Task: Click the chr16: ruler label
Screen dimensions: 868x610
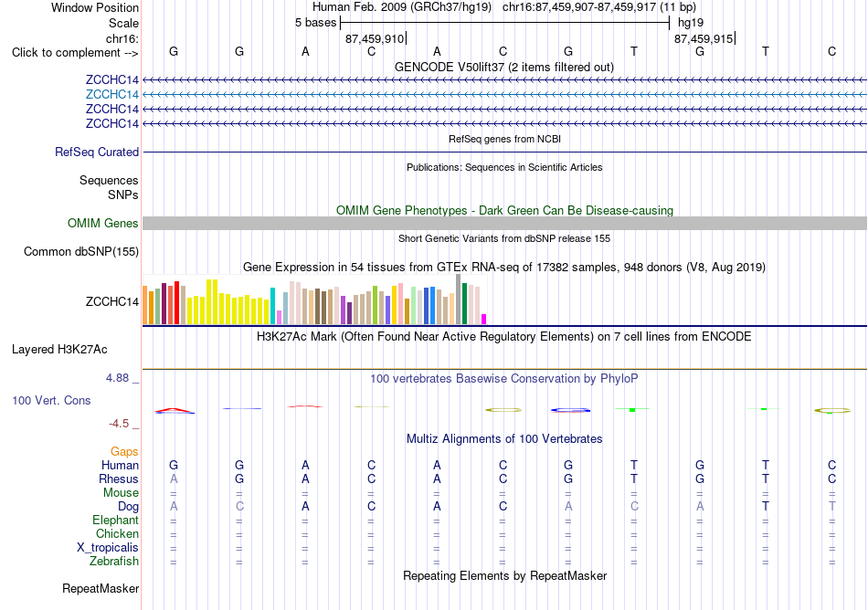Action: (x=122, y=38)
